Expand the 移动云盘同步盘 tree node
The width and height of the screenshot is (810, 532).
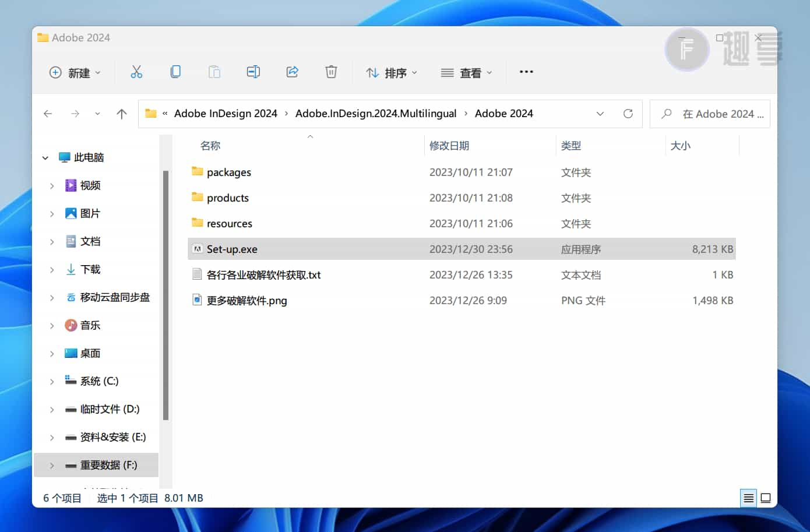tap(52, 298)
